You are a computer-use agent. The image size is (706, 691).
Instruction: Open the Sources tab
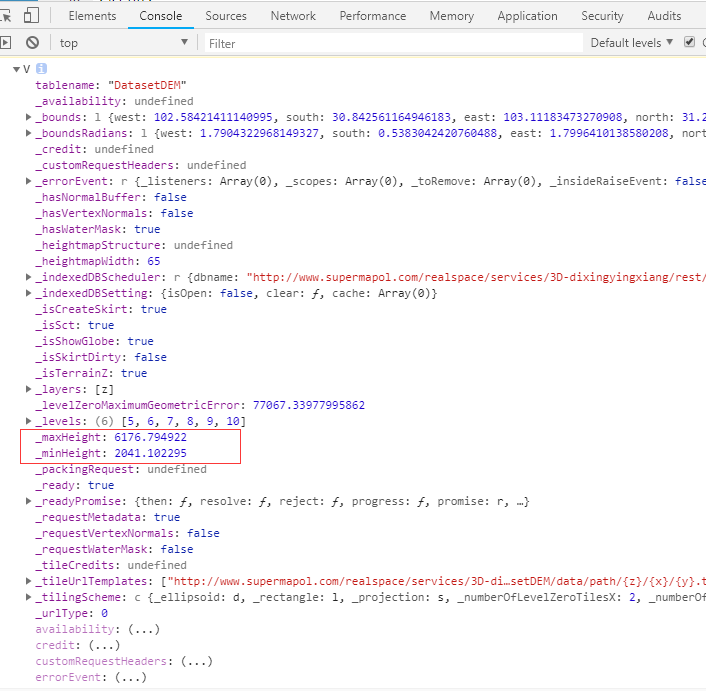point(226,16)
